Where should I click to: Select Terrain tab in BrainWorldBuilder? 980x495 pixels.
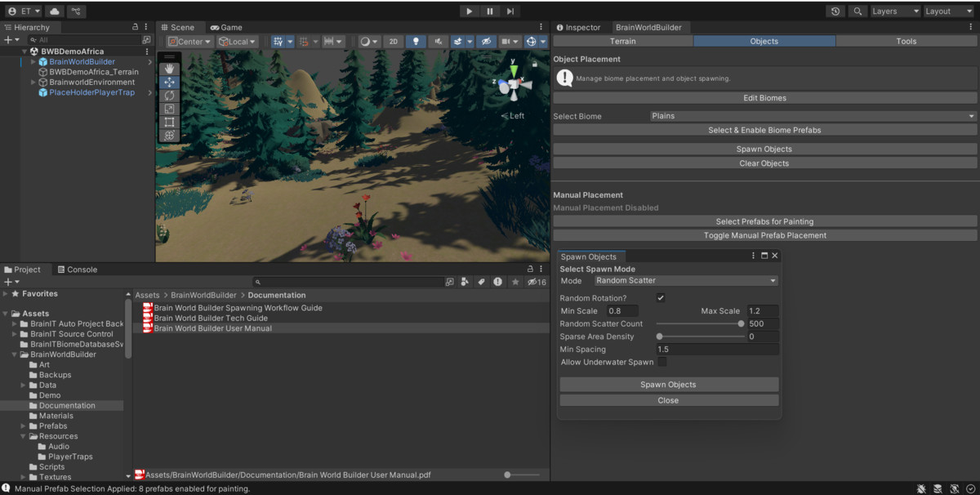point(623,41)
